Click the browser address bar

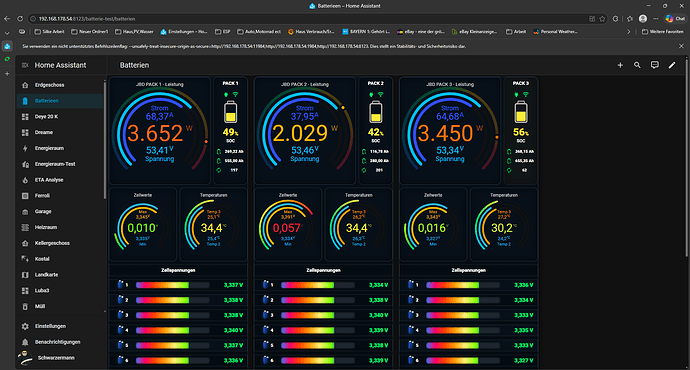pyautogui.click(x=308, y=19)
